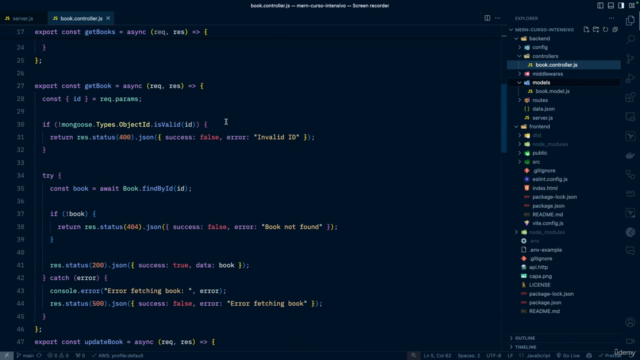Open the LICENSE file

point(540,285)
